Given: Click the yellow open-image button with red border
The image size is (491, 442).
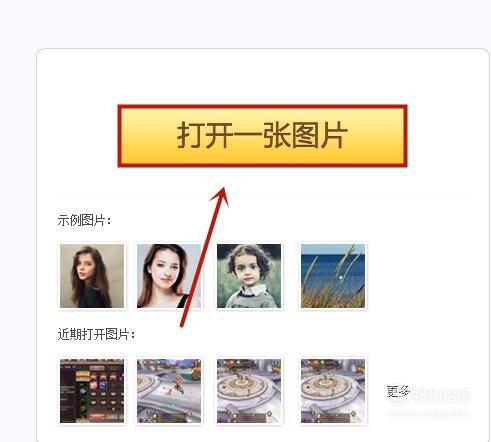Looking at the screenshot, I should (262, 136).
